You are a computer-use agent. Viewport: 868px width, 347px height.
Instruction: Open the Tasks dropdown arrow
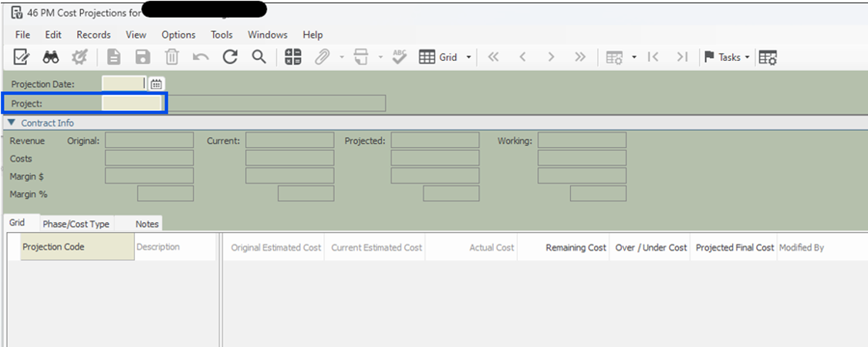pos(747,58)
